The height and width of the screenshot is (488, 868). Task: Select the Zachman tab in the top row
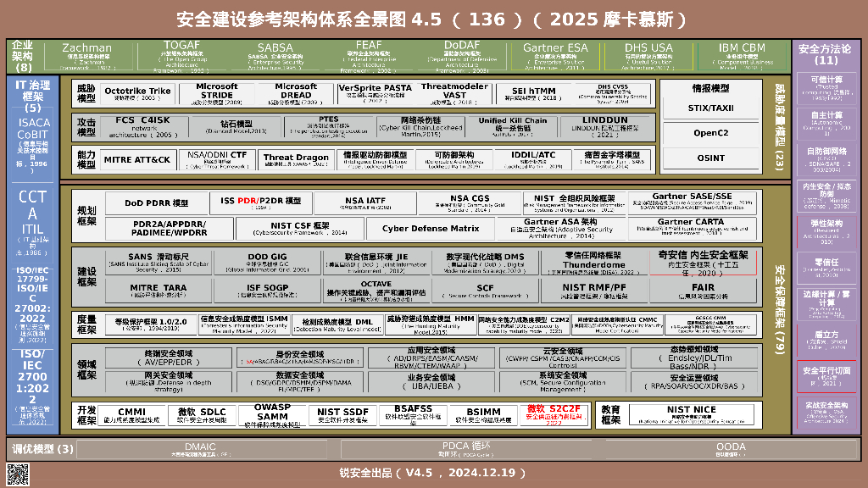coord(86,53)
